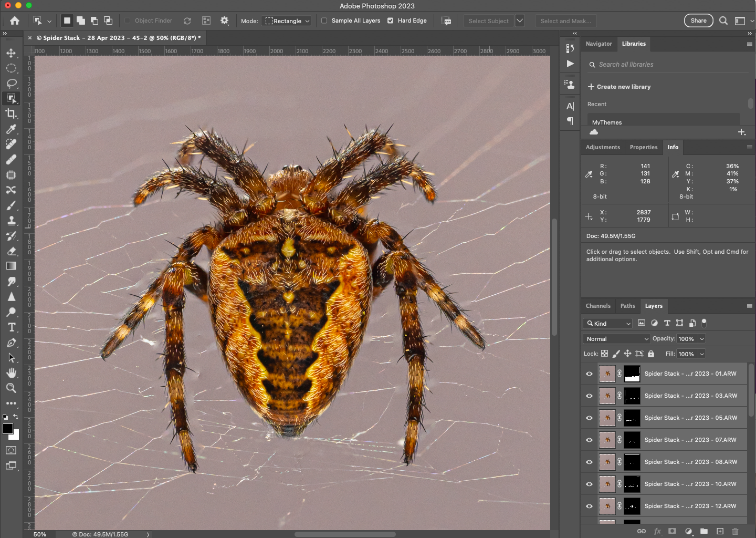The width and height of the screenshot is (756, 538).
Task: Click the Subtract from Selection icon
Action: [94, 20]
